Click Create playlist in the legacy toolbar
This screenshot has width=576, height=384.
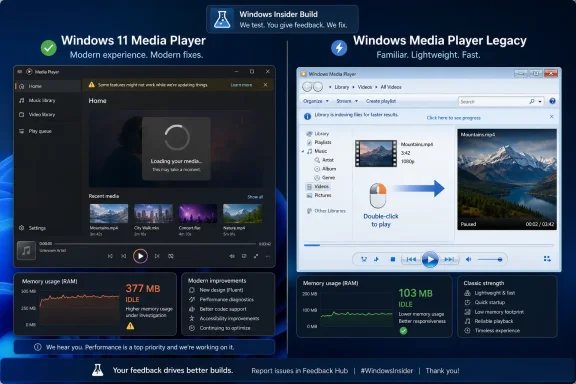(381, 101)
